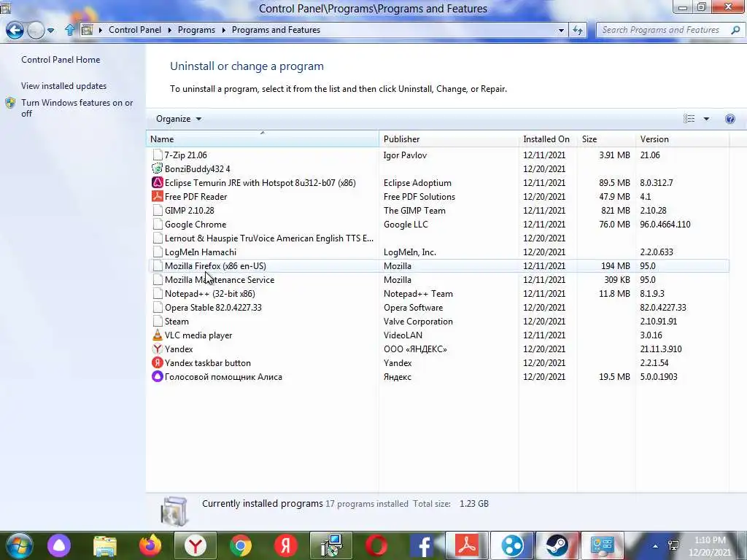Click the 7-Zip 21.06 program icon
Screen dimensions: 747x560
point(158,155)
